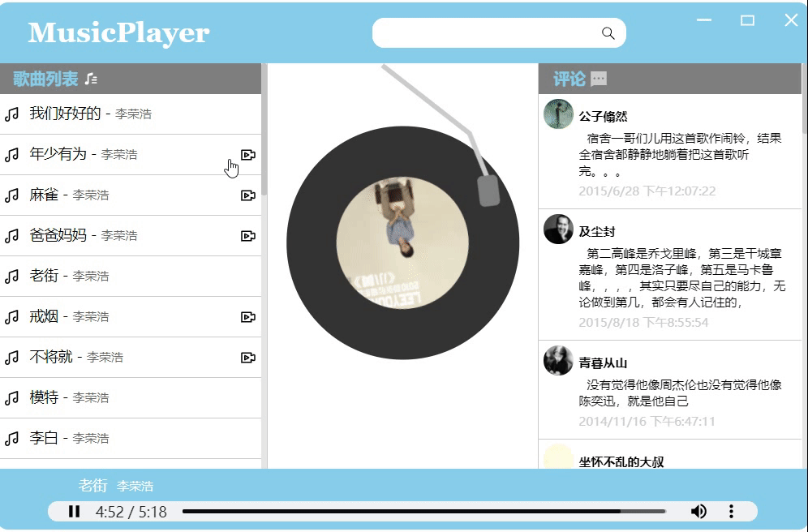Click 及尘封's avatar in the comments

point(558,230)
